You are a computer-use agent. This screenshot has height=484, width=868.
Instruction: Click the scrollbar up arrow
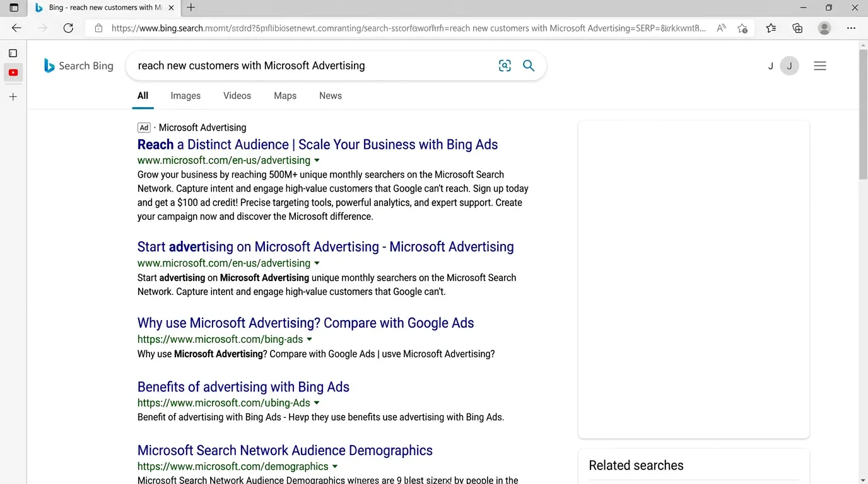point(863,44)
